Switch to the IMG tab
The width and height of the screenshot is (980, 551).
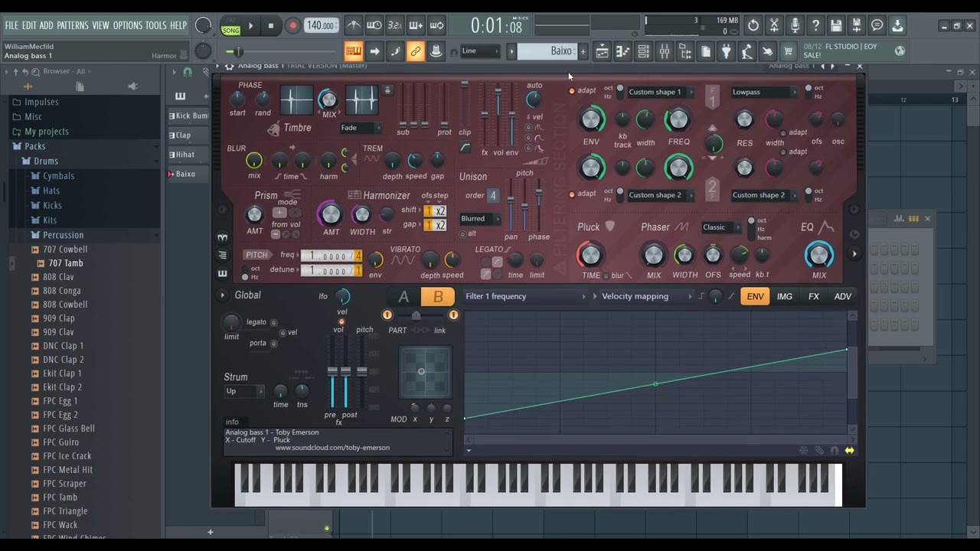pos(785,296)
